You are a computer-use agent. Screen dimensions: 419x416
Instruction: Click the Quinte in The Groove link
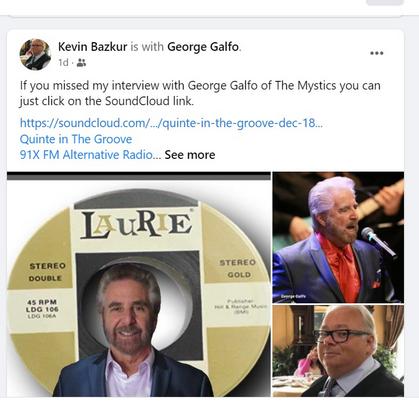pos(76,139)
